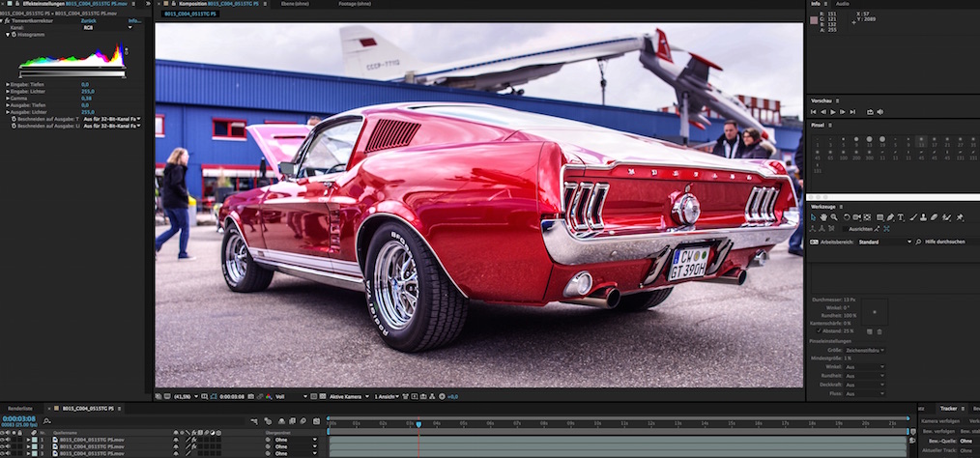Open Composition Mini-Flowchart in the timeline
The height and width of the screenshot is (458, 980).
[x=254, y=421]
